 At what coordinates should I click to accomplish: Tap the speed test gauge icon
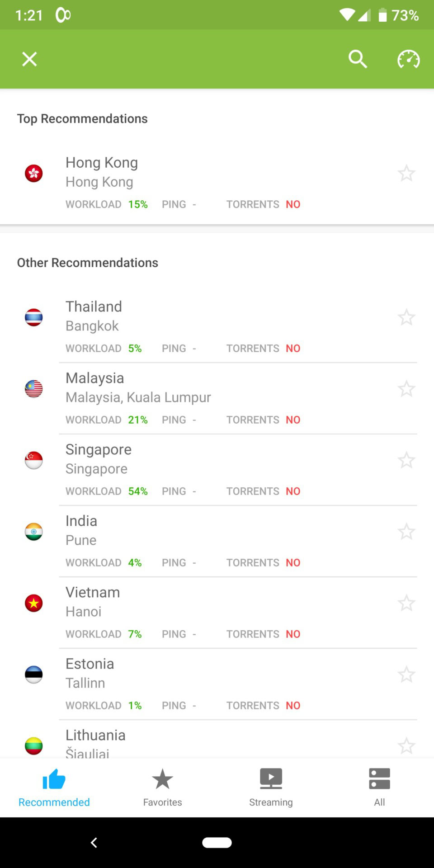[x=408, y=59]
